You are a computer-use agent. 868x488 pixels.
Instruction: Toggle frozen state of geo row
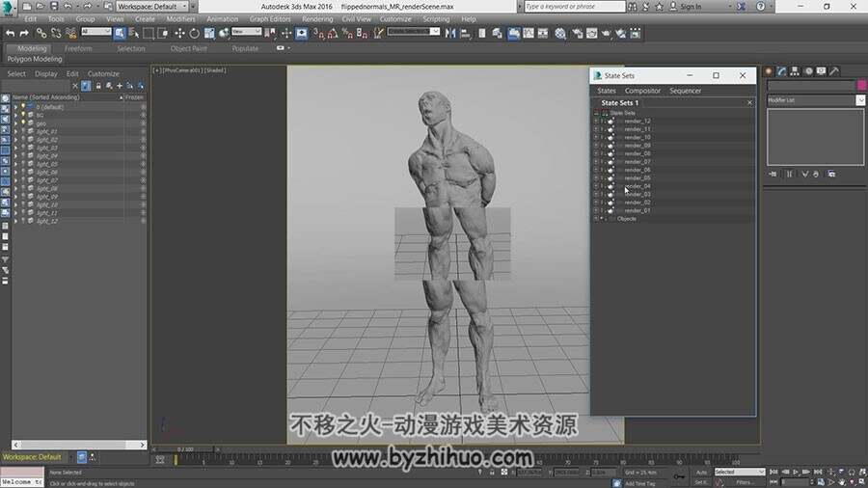coord(143,123)
